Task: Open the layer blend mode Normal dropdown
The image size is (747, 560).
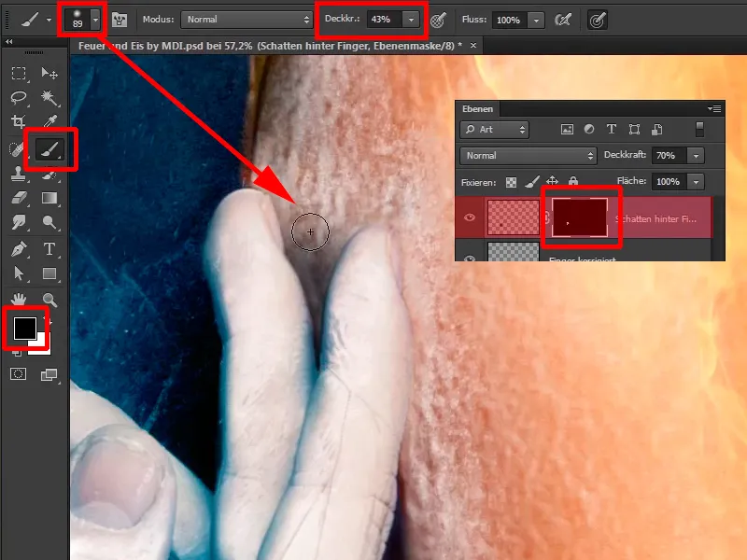Action: click(529, 156)
